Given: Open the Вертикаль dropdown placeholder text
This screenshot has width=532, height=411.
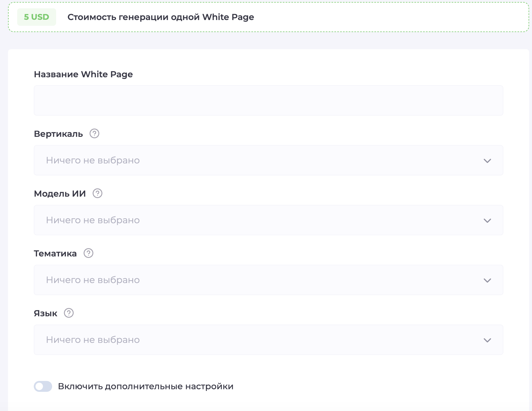Looking at the screenshot, I should [93, 161].
